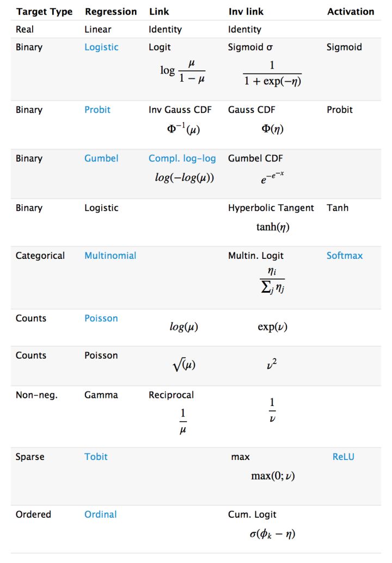Select the Categorical target type cell
Image resolution: width=392 pixels, height=563 pixels.
(x=40, y=256)
